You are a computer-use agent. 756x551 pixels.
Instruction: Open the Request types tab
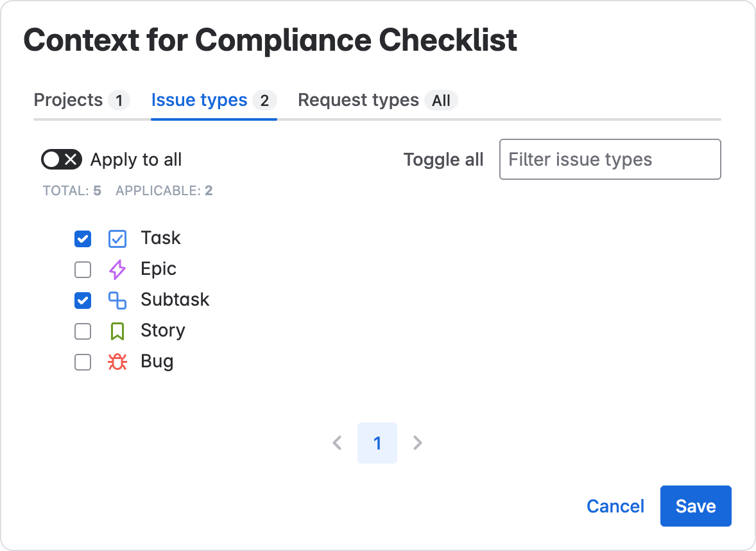click(x=377, y=100)
